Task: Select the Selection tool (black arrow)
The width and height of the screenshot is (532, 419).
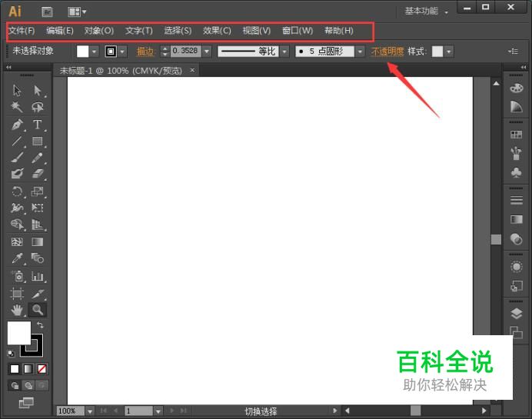Action: (17, 90)
